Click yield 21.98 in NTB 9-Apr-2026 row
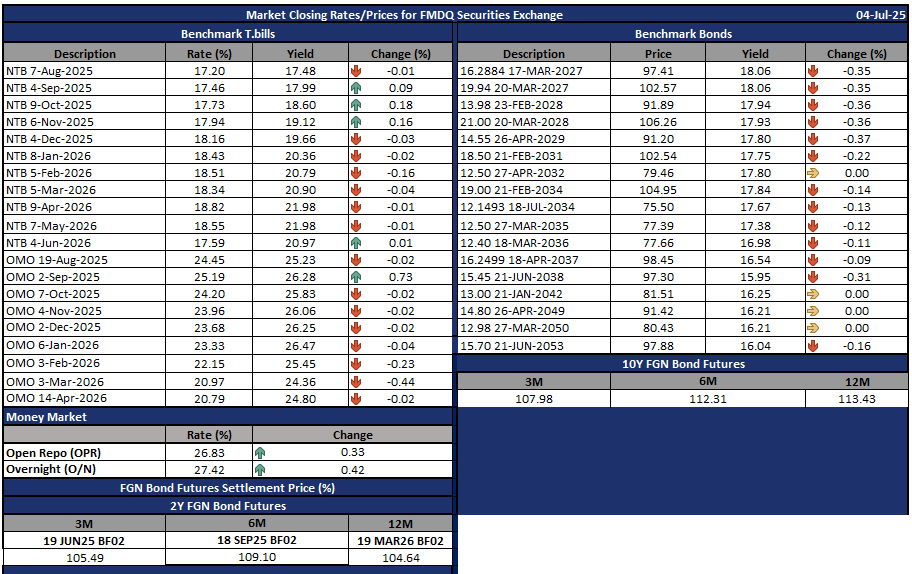This screenshot has width=912, height=574. 301,207
